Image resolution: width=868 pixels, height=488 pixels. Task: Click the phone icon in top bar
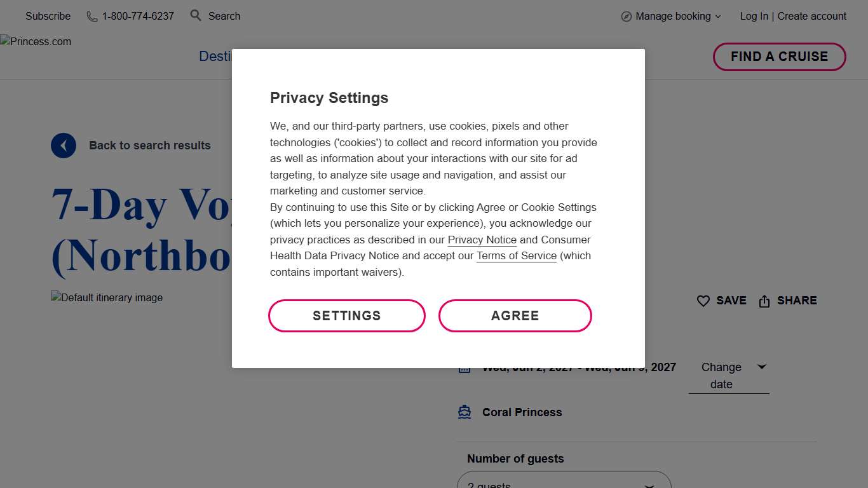(x=92, y=17)
